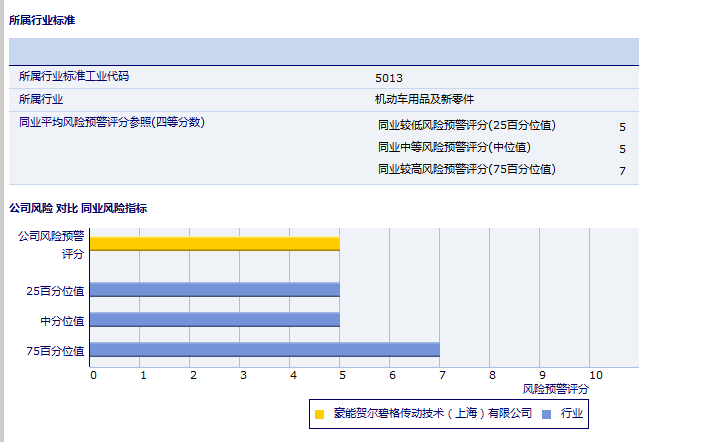Click the 机动车用品及新零件 industry value
The width and height of the screenshot is (724, 442).
(x=424, y=99)
